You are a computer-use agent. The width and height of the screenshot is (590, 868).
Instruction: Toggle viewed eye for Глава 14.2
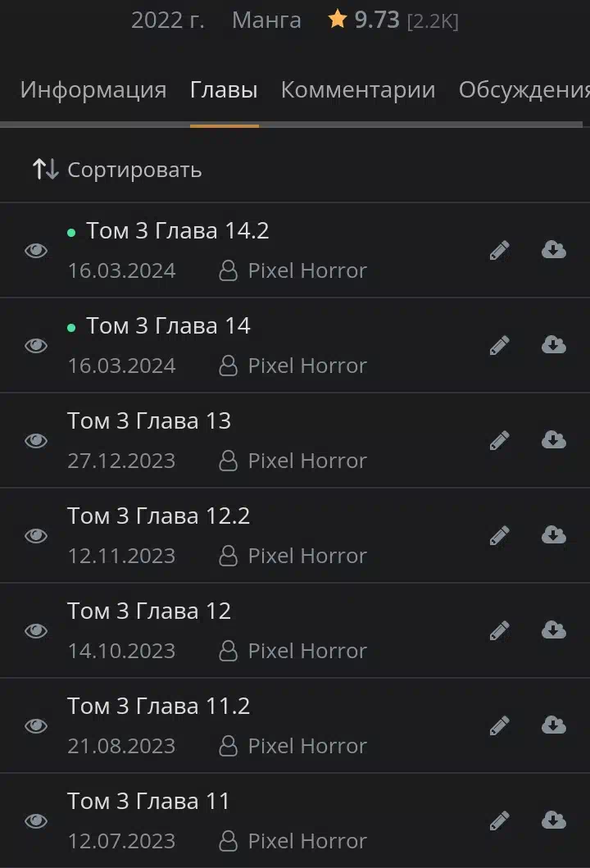pos(36,250)
